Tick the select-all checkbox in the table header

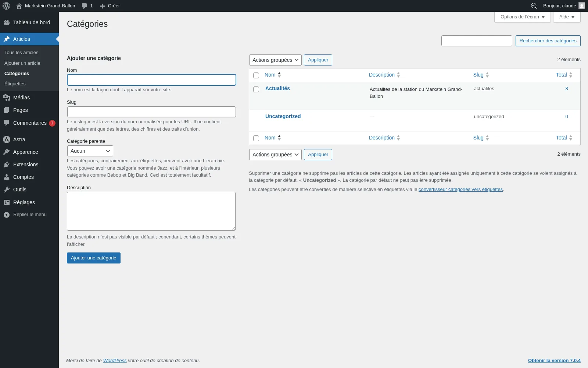(x=256, y=75)
